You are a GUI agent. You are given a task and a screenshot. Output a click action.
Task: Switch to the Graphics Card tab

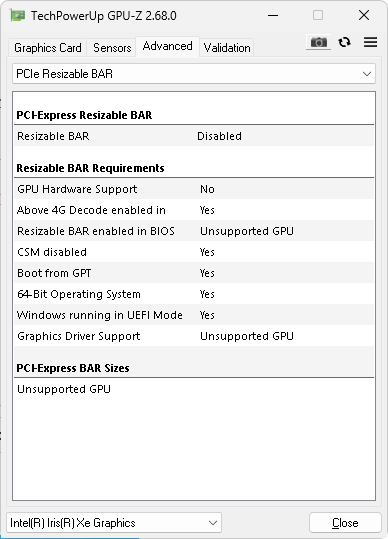coord(48,48)
